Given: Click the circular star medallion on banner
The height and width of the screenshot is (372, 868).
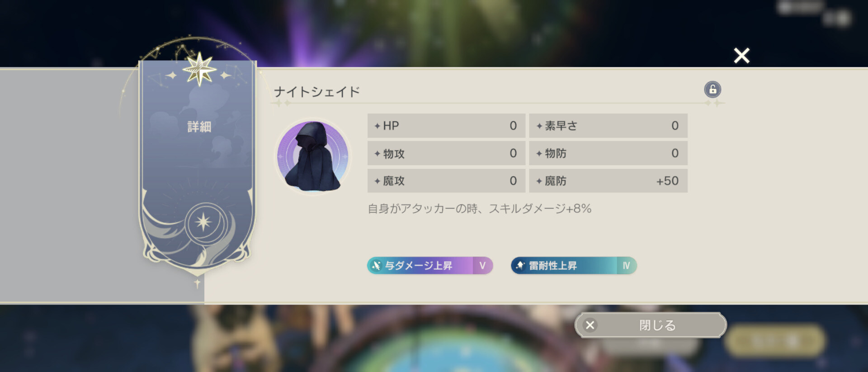Looking at the screenshot, I should click(x=203, y=222).
